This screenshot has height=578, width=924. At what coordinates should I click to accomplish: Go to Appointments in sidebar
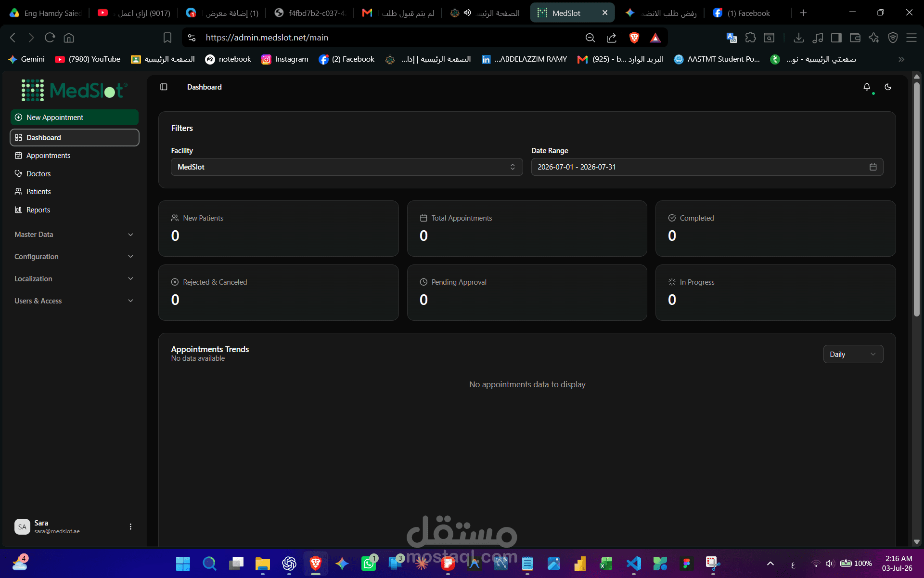tap(75, 155)
